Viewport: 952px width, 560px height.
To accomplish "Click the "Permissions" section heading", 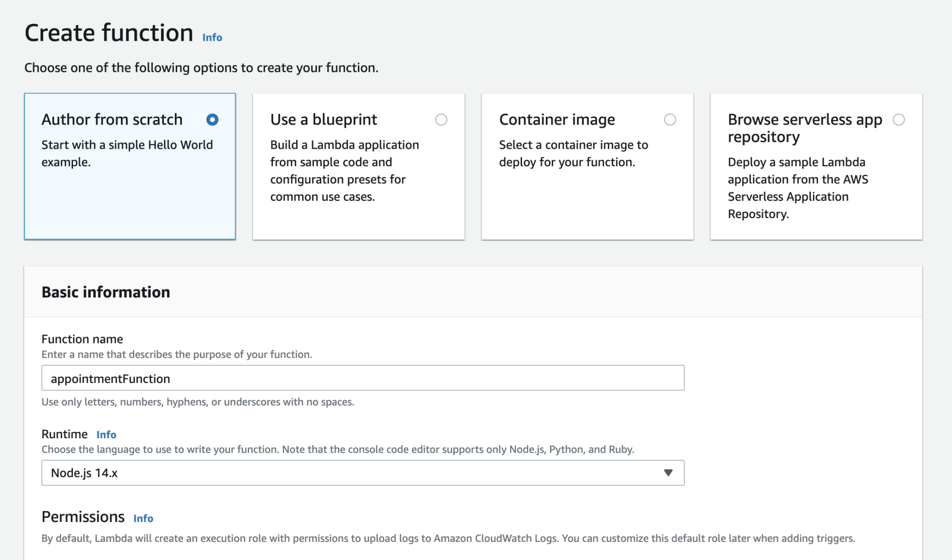I will (83, 516).
